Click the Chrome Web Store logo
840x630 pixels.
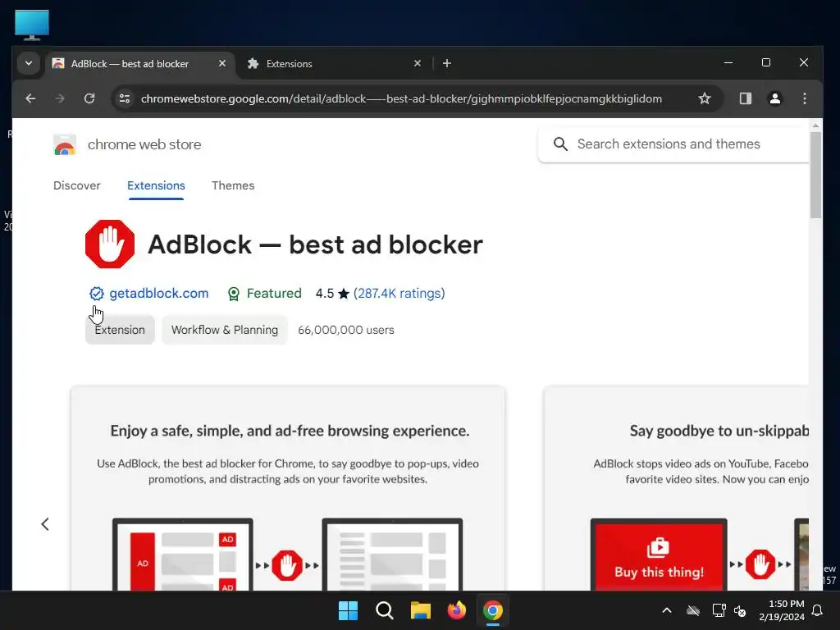click(65, 144)
